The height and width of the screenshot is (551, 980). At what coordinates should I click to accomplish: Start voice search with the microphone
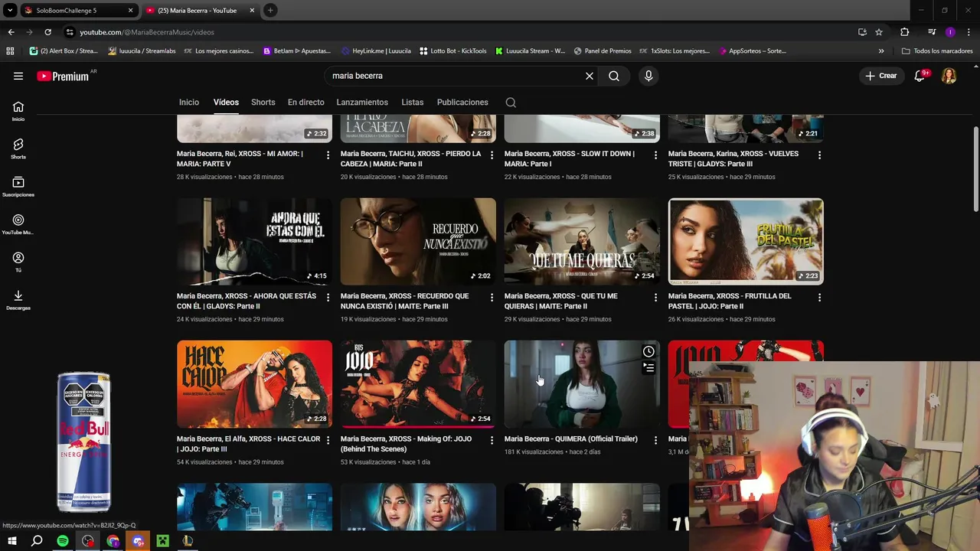tap(648, 76)
